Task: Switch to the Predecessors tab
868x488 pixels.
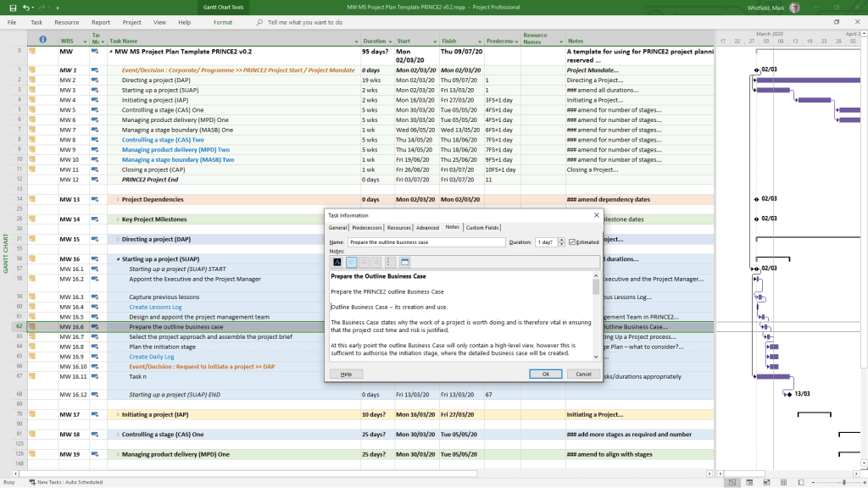Action: [366, 227]
